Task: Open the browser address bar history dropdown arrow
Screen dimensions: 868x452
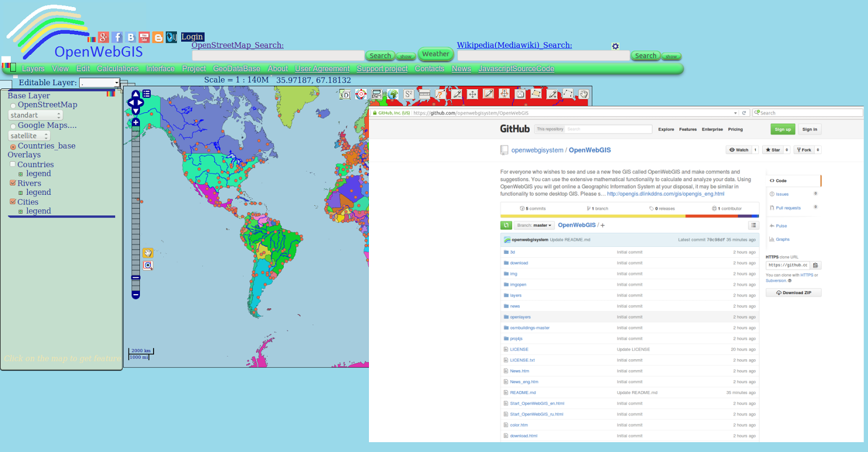Action: (736, 113)
